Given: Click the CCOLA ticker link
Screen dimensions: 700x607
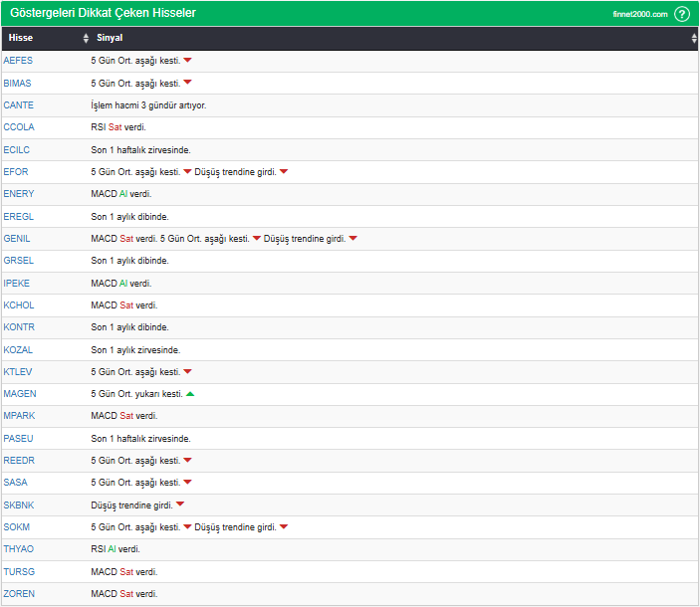Looking at the screenshot, I should (19, 127).
